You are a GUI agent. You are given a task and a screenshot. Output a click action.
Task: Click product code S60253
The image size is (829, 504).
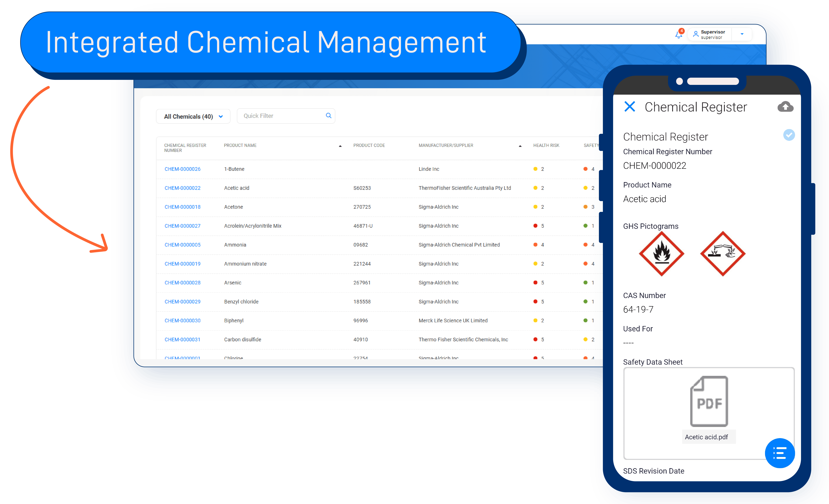tap(362, 188)
